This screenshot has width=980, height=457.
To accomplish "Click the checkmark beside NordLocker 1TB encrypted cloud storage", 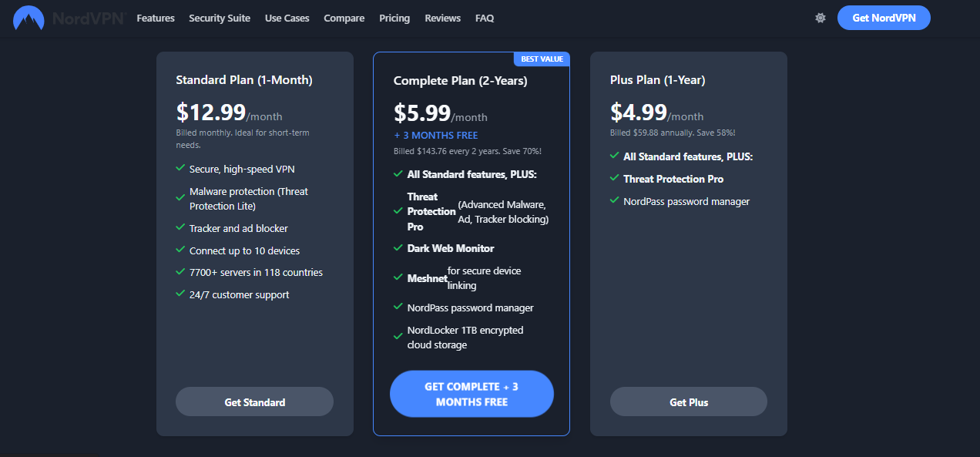I will click(x=398, y=337).
